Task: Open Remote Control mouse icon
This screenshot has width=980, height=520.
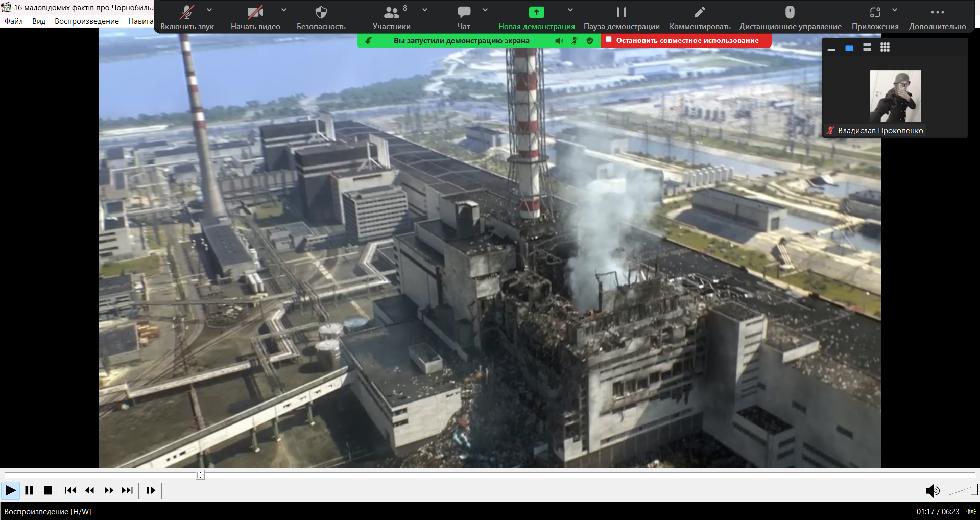Action: (790, 13)
